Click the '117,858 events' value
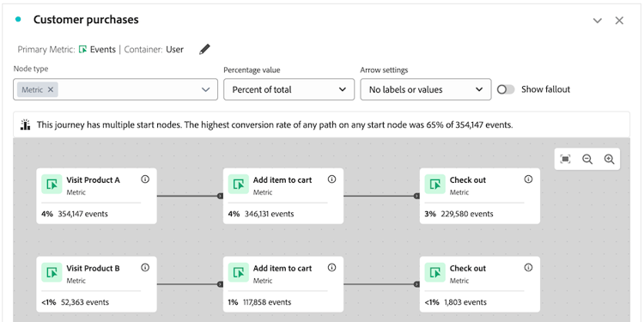Image resolution: width=644 pixels, height=322 pixels. tap(267, 302)
